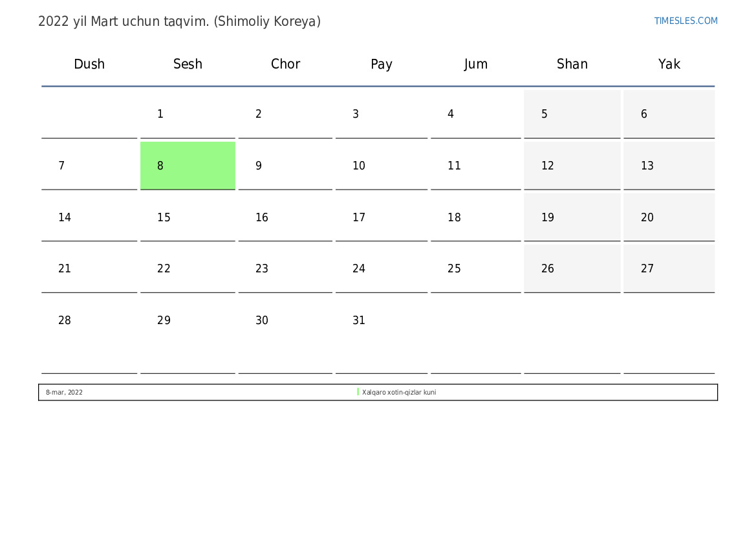
Task: Select Sunday date 13
Action: 669,166
